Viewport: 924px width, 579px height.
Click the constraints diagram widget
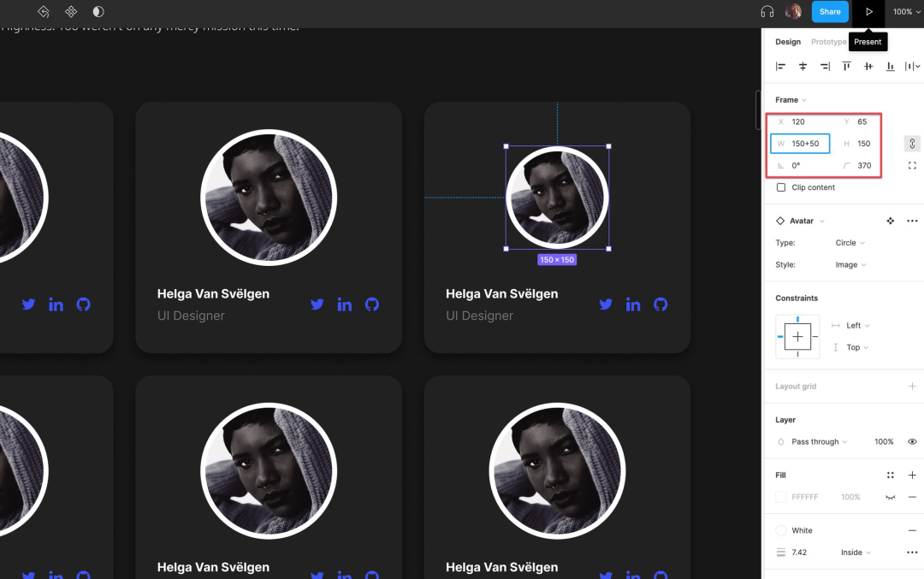797,337
